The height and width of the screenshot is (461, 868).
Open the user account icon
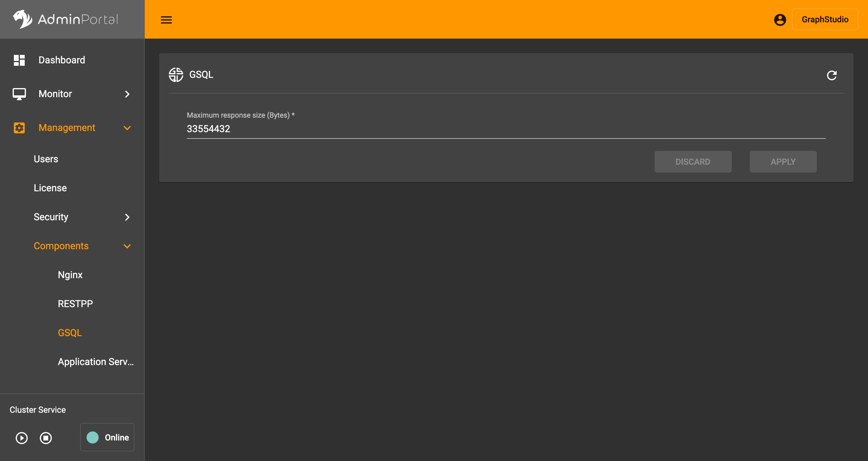coord(780,20)
